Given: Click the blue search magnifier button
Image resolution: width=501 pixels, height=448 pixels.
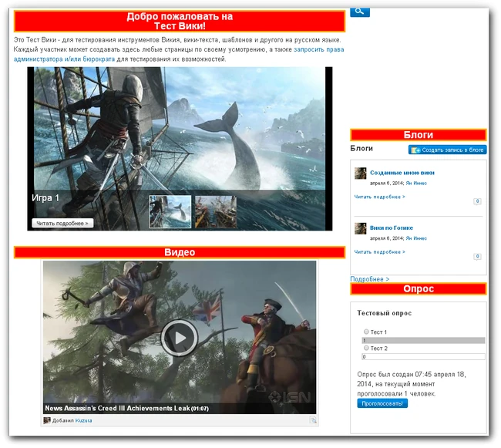Looking at the screenshot, I should [x=360, y=12].
